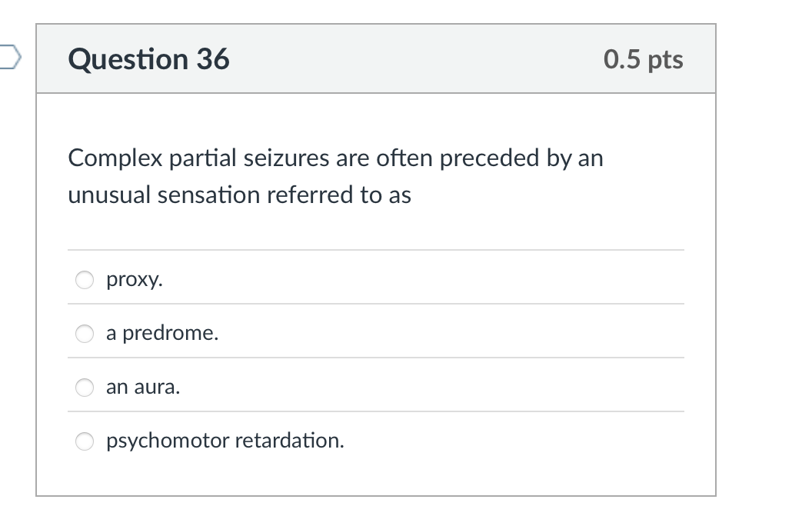Click the circle beside "psychomotor retardation."

pos(85,441)
